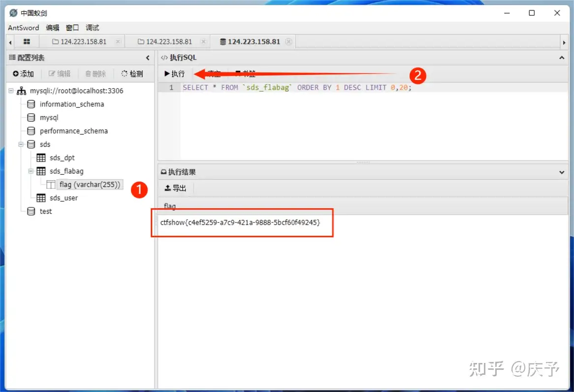The image size is (574, 392).
Task: Click the SQL editor query line
Action: click(x=297, y=88)
